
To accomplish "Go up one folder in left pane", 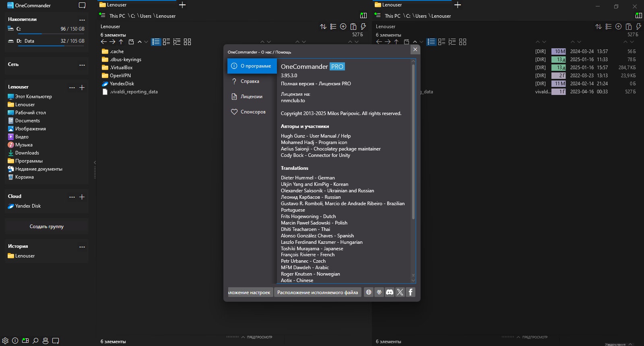I will coord(121,42).
